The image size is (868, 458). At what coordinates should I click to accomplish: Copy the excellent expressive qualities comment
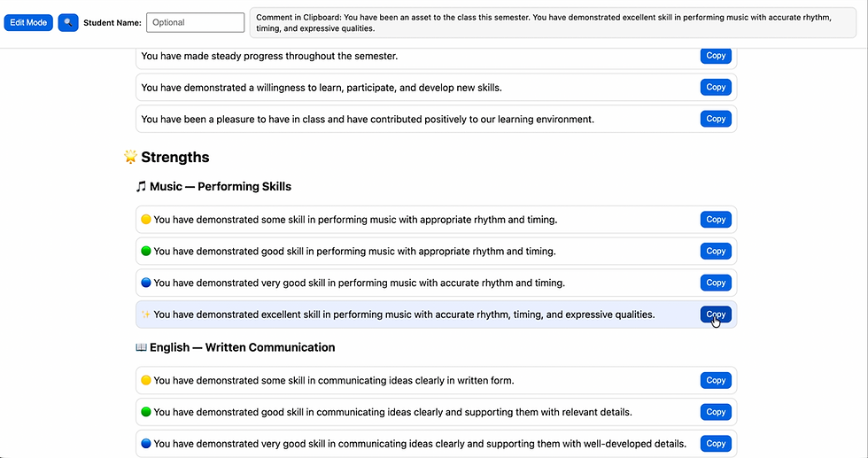tap(716, 314)
